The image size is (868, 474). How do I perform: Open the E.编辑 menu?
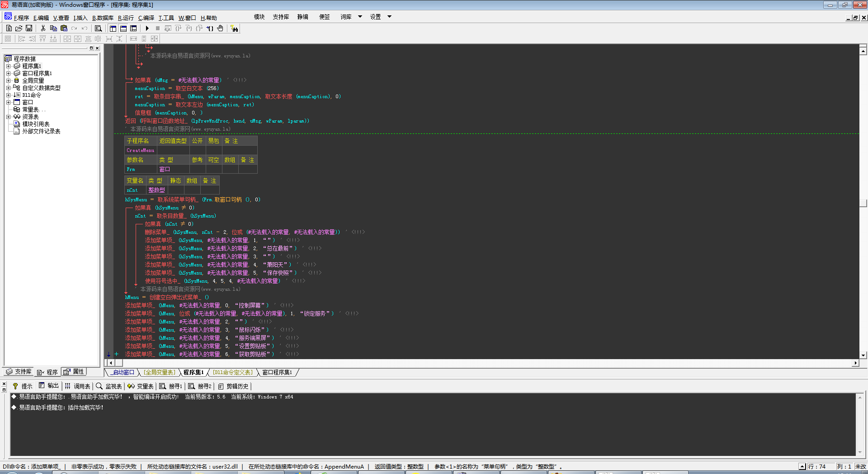41,18
